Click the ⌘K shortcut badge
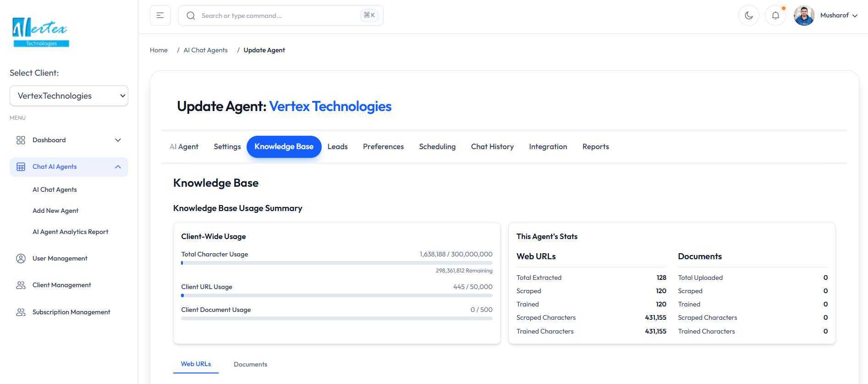This screenshot has height=384, width=868. point(369,15)
